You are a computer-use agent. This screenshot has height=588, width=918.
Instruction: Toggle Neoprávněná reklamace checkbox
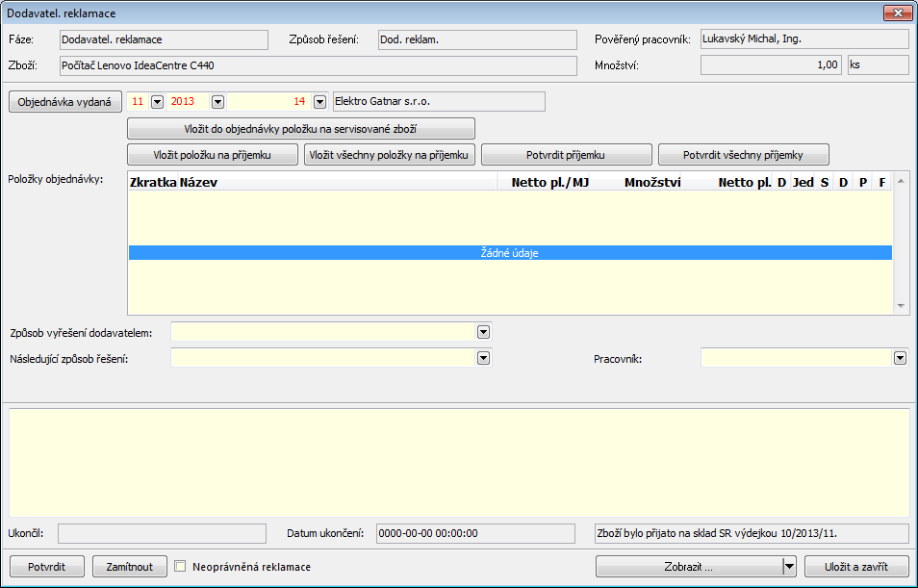point(180,566)
